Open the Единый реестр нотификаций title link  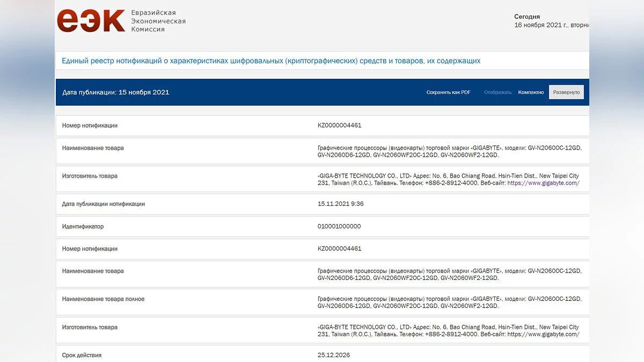pyautogui.click(x=271, y=61)
